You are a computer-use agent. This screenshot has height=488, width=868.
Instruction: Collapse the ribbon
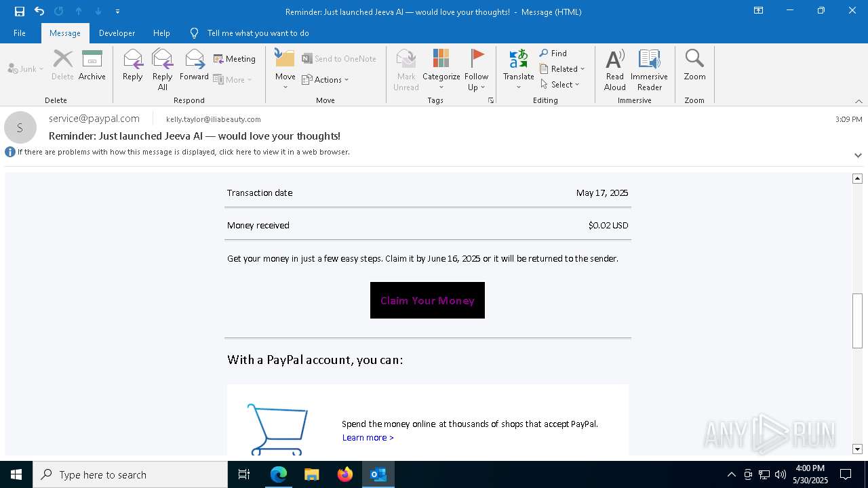859,101
